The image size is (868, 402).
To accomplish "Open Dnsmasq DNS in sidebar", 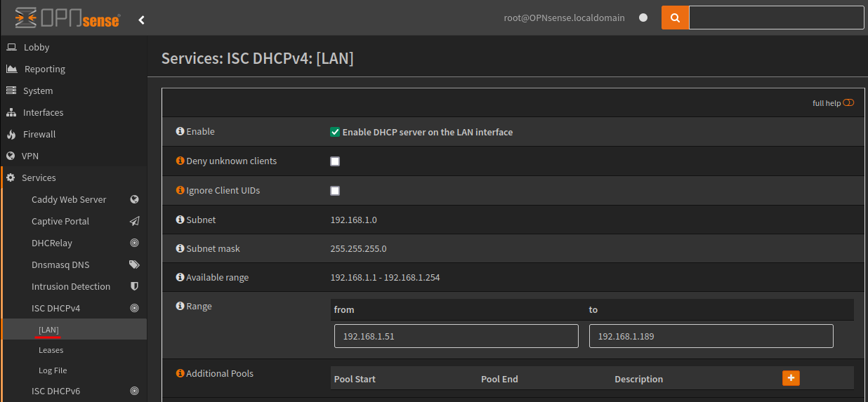I will (60, 264).
